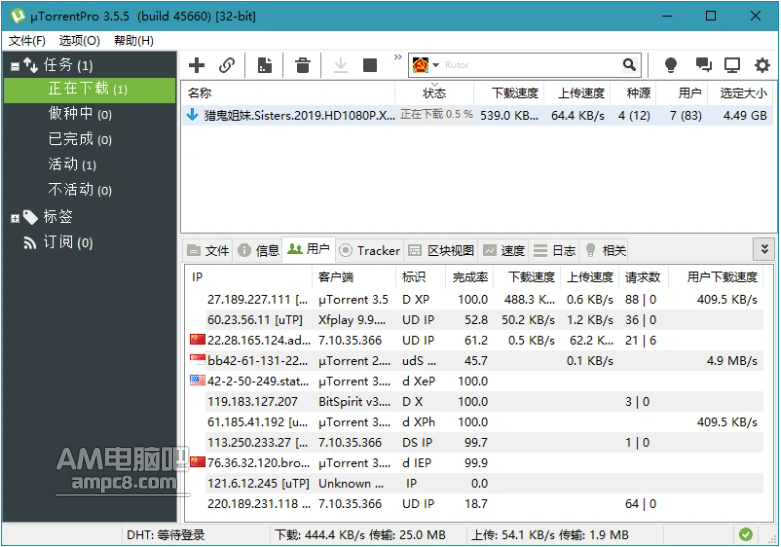This screenshot has width=781, height=547.
Task: Click the start download arrow icon
Action: pyautogui.click(x=341, y=65)
